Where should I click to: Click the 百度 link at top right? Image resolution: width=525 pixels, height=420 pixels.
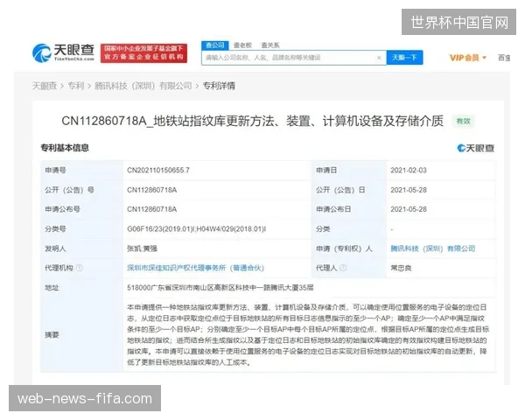point(504,58)
